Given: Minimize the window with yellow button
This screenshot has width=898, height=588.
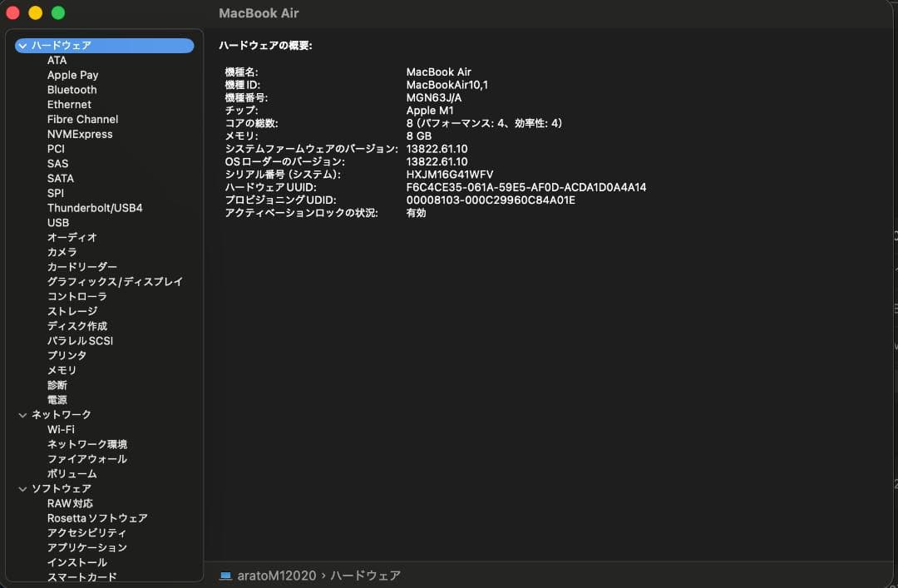Looking at the screenshot, I should click(36, 12).
